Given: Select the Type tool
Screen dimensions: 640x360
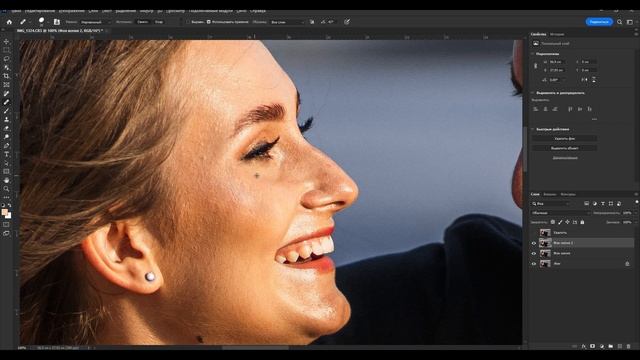Looking at the screenshot, I should coord(6,154).
